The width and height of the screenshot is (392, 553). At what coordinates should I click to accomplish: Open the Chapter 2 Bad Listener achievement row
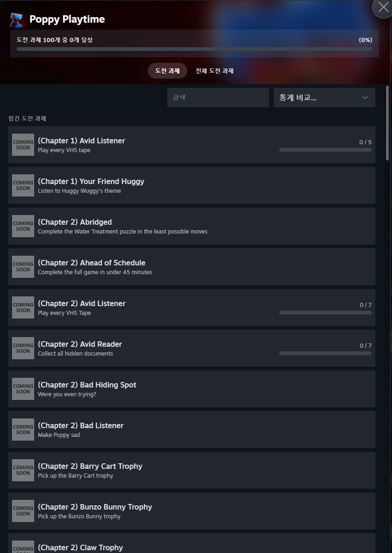coord(192,430)
